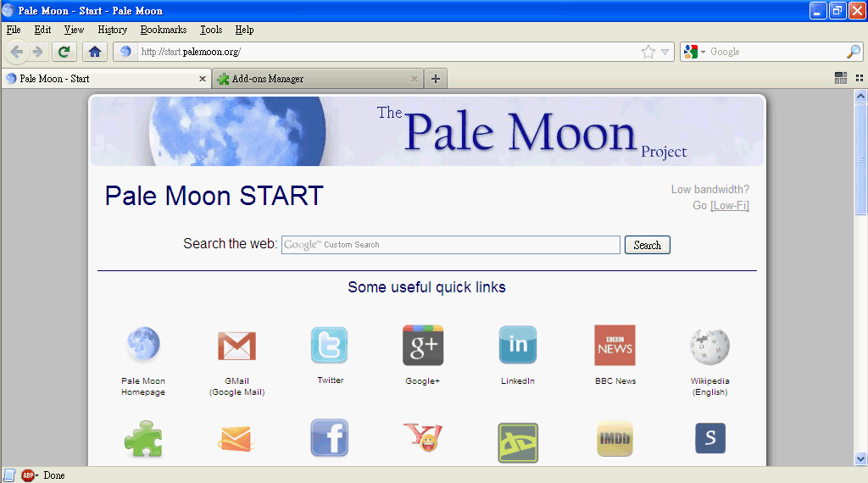Open the File menu
The image size is (868, 483).
[14, 30]
